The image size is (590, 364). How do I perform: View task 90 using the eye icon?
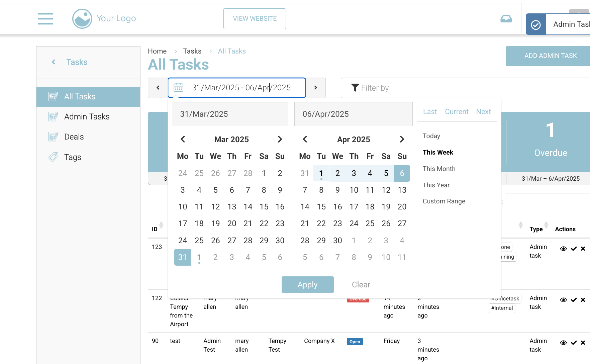563,343
